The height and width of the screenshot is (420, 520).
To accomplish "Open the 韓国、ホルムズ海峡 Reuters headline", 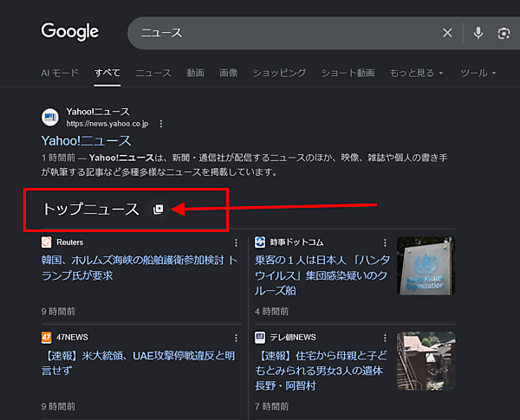I will [140, 268].
